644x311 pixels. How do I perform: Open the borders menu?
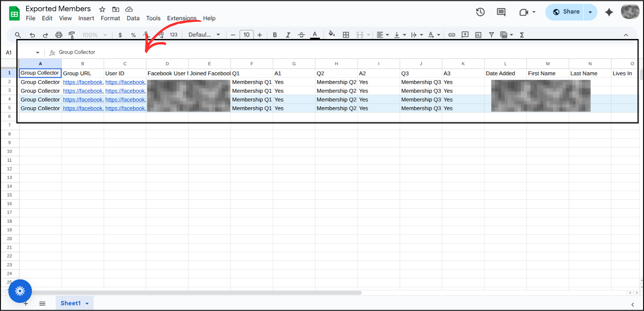click(x=346, y=35)
